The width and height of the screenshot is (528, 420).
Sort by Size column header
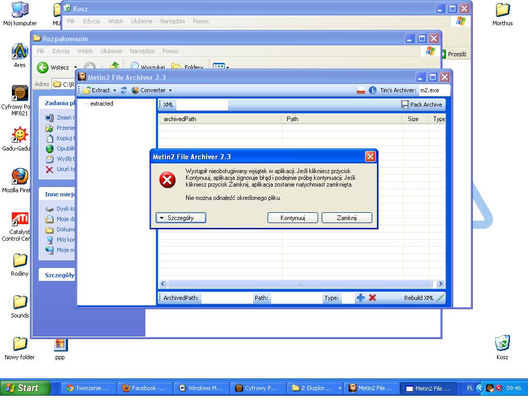(416, 119)
